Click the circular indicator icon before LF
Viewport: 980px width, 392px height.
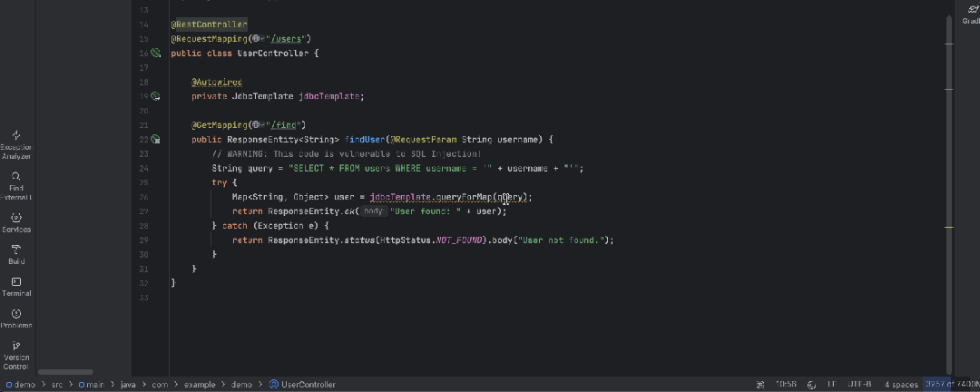(812, 385)
